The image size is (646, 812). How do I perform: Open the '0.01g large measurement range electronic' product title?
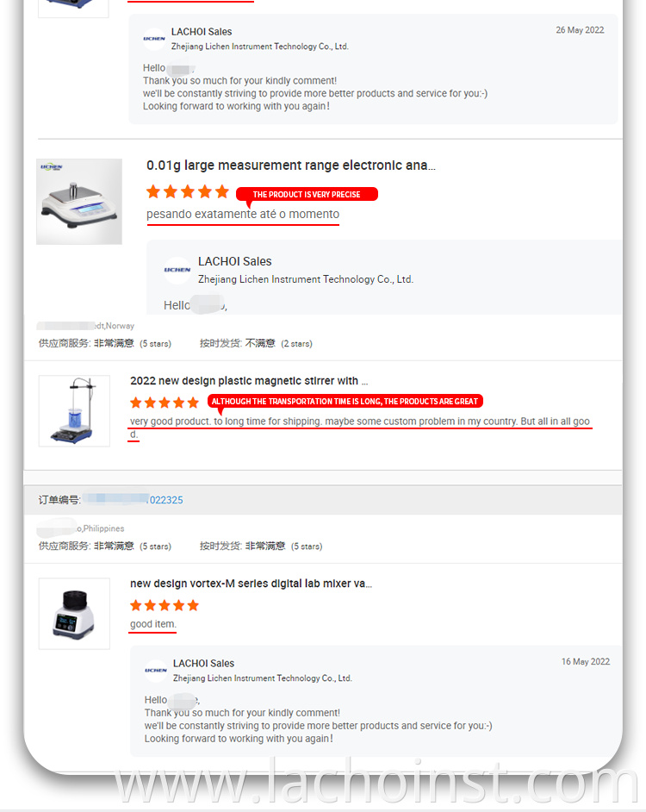290,166
